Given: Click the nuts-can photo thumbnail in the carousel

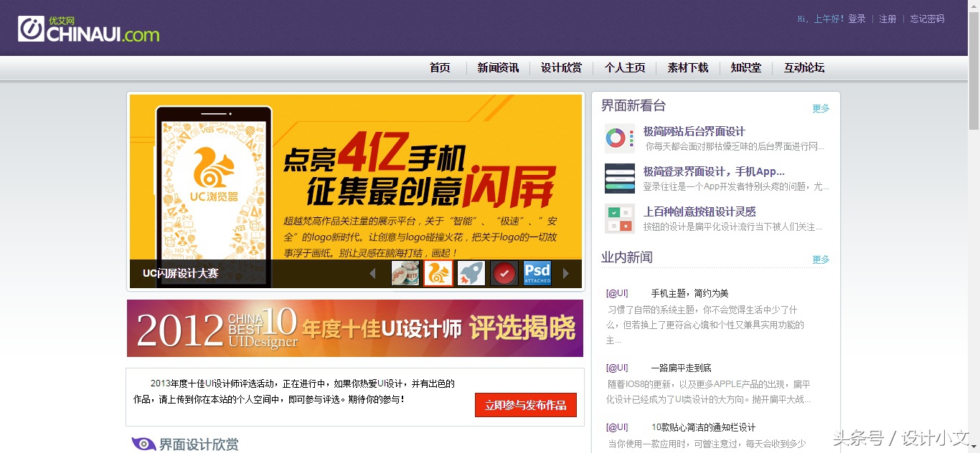Looking at the screenshot, I should [x=406, y=273].
